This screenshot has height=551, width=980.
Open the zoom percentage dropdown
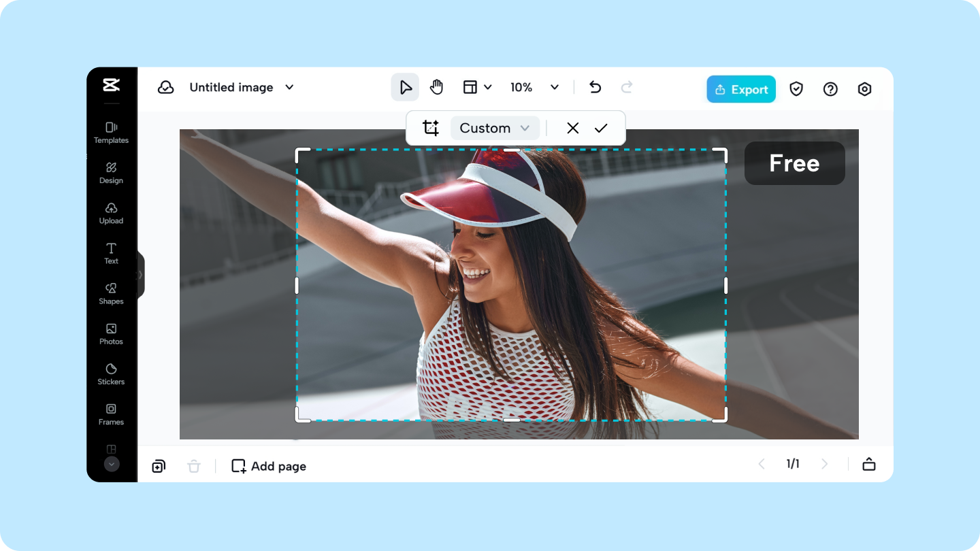pyautogui.click(x=555, y=87)
